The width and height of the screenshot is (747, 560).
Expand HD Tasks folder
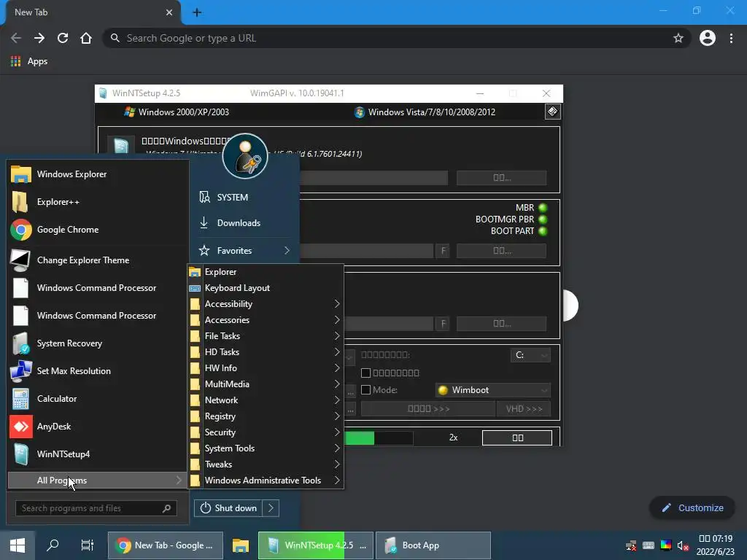266,352
